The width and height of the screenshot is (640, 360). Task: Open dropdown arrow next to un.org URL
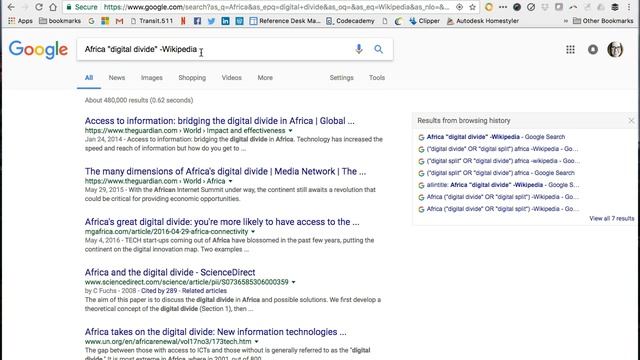click(x=256, y=342)
